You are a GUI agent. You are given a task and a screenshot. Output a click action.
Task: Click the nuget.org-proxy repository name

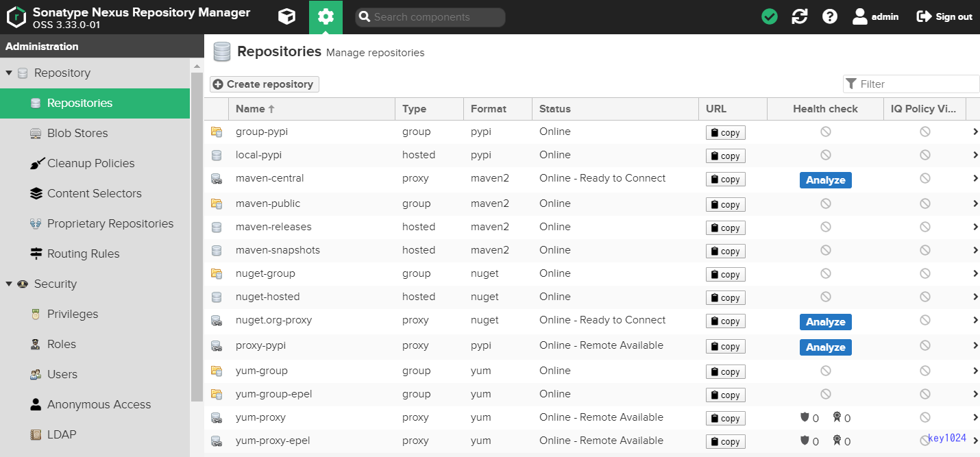click(274, 320)
